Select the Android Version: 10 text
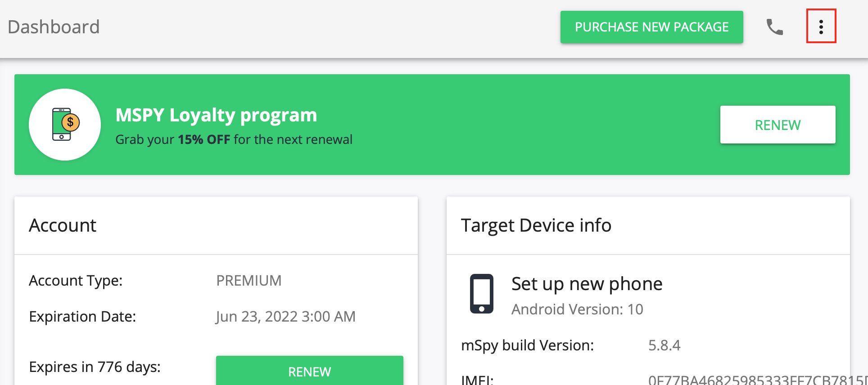The width and height of the screenshot is (868, 385). click(577, 309)
